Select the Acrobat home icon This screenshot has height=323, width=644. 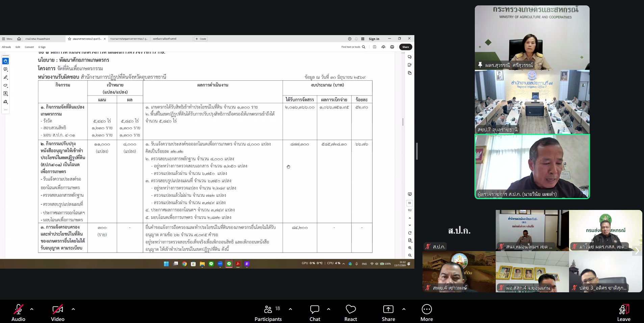point(19,39)
